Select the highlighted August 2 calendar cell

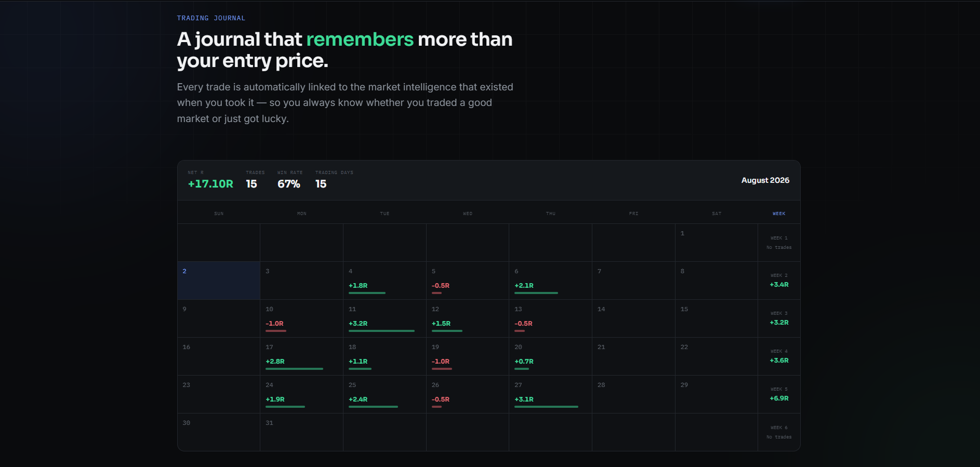pyautogui.click(x=219, y=281)
